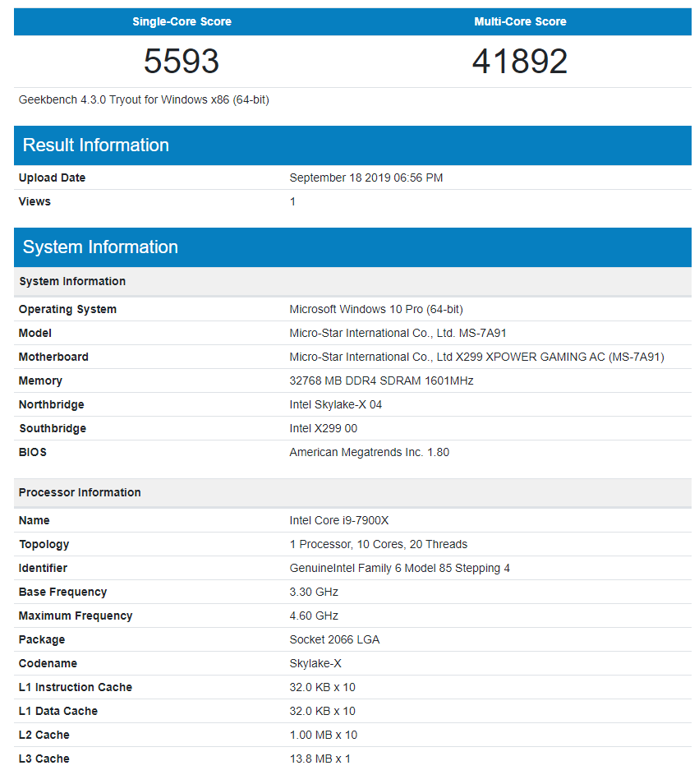Select the 3.30 GHz value
Viewport: 699px width, 784px height.
(314, 592)
